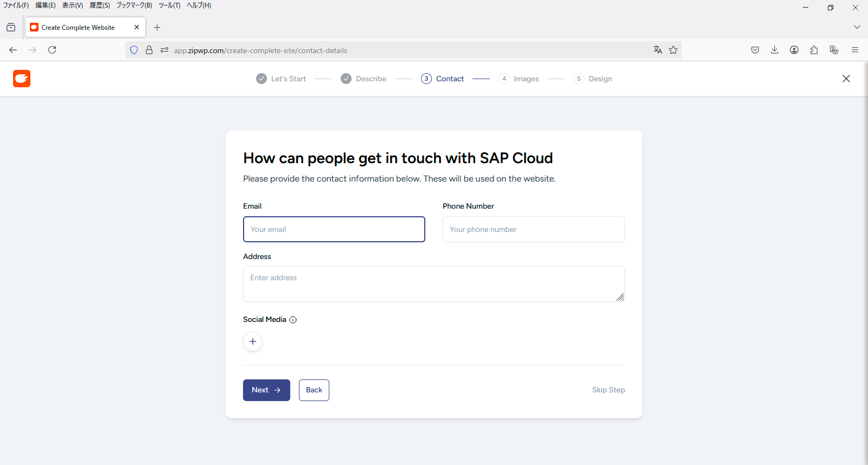Bookmark this page with star icon
Viewport: 868px width, 465px height.
673,50
